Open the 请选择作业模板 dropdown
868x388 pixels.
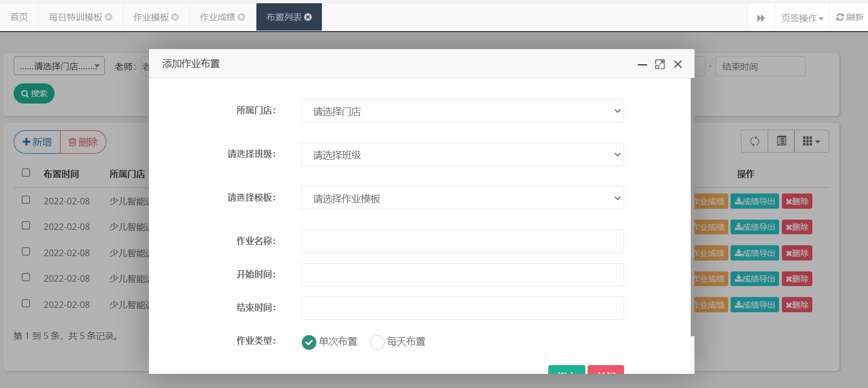(462, 198)
